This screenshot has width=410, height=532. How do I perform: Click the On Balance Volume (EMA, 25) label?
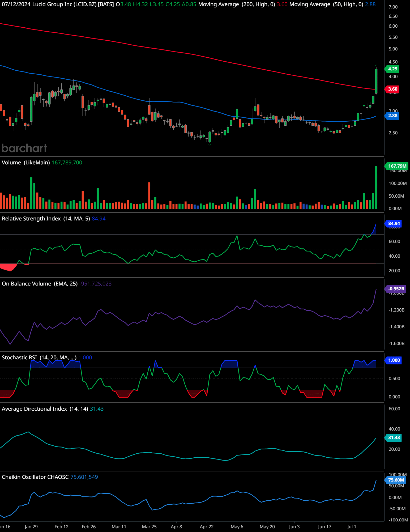tap(40, 284)
